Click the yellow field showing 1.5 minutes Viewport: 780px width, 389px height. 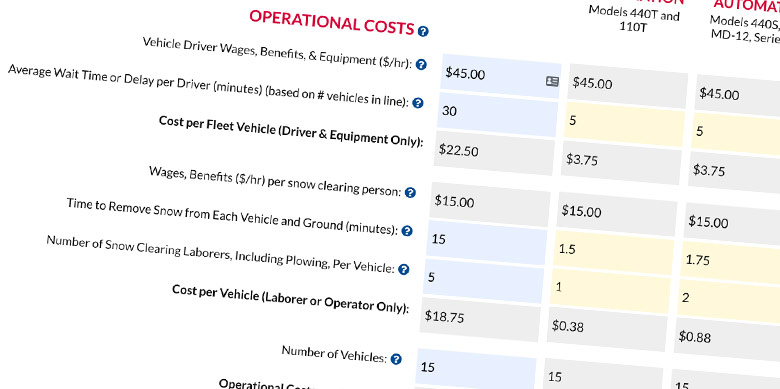coord(614,253)
